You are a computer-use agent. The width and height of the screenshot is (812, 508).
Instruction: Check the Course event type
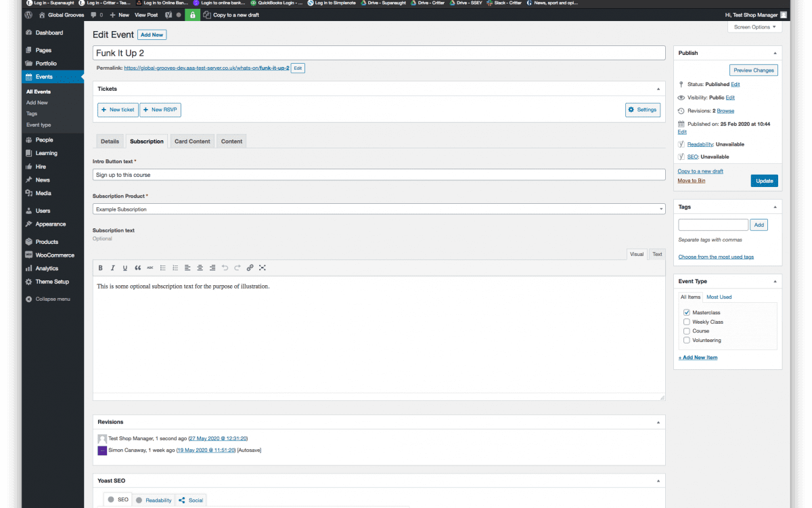pos(686,331)
